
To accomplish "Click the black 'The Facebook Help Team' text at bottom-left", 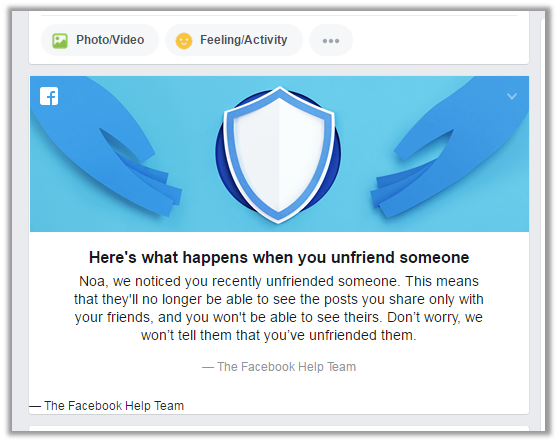I will click(x=107, y=406).
